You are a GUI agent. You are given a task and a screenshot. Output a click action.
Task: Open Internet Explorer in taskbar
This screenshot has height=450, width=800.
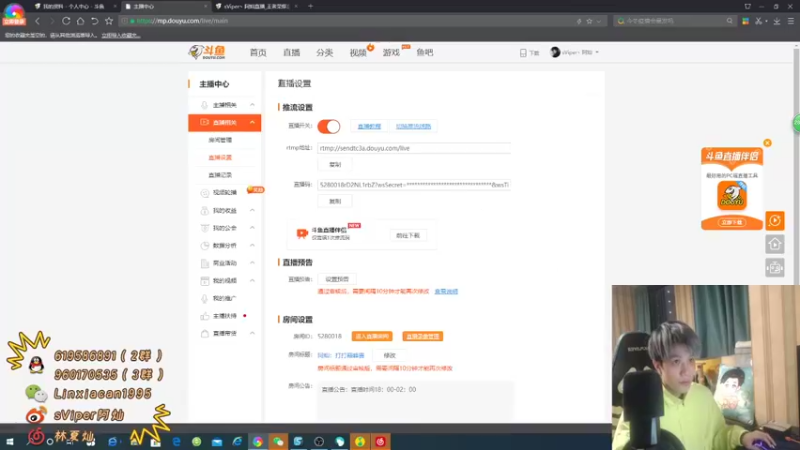click(237, 441)
